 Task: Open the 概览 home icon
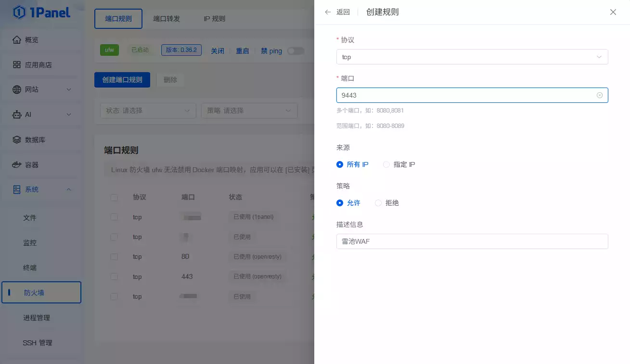[17, 40]
